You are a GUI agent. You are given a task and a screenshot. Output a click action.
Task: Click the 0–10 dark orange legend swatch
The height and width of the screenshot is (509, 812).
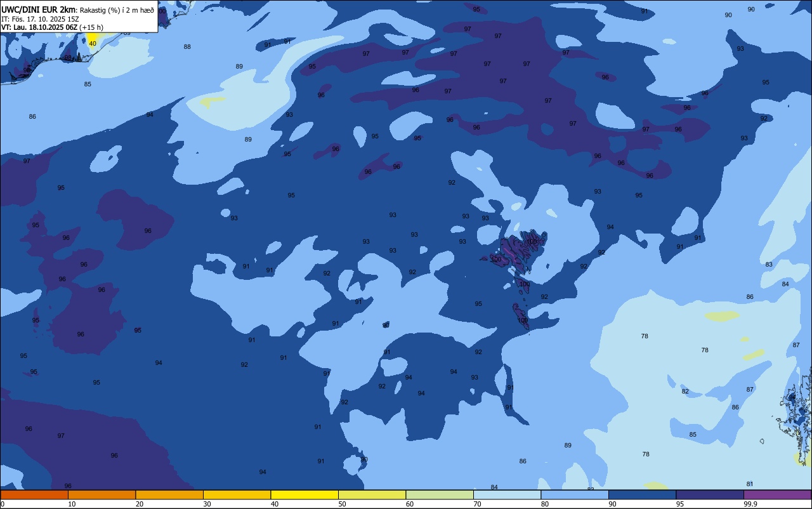[34, 494]
